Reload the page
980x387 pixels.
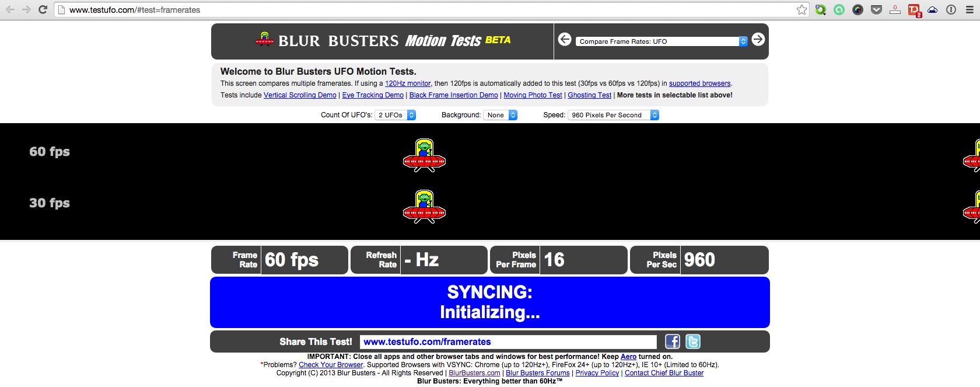coord(43,10)
